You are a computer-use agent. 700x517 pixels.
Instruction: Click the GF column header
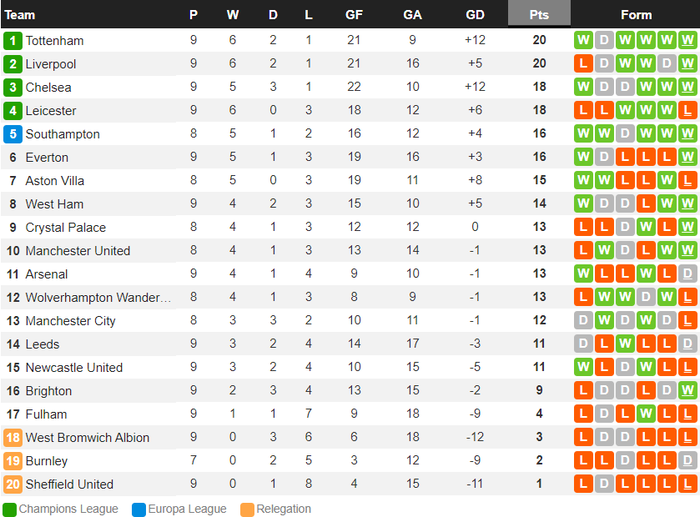(x=354, y=15)
